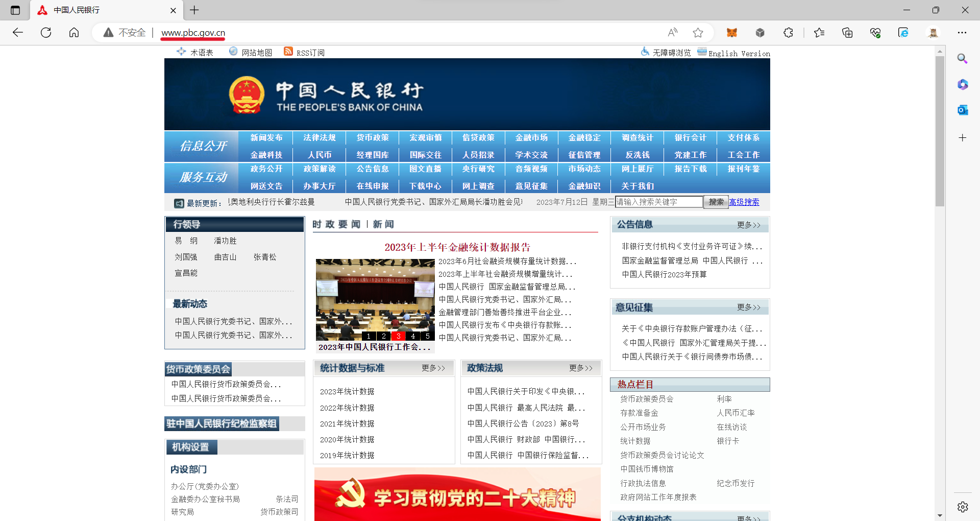The image size is (980, 521).
Task: Click the search keyword input field
Action: click(x=658, y=202)
